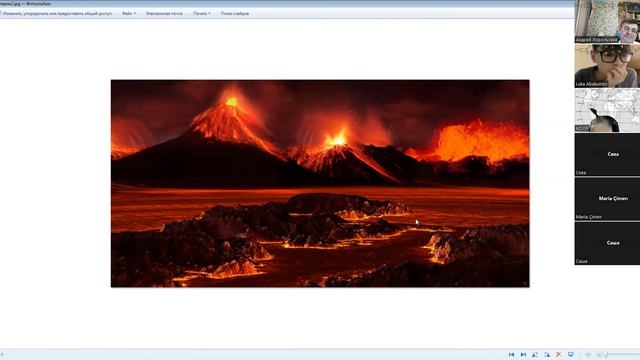Screen dimensions: 640x360
Task: Delete the photo with the red X
Action: click(558, 355)
